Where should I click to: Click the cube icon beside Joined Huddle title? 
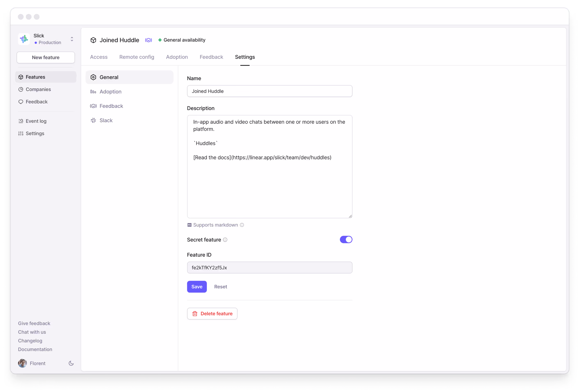coord(93,40)
